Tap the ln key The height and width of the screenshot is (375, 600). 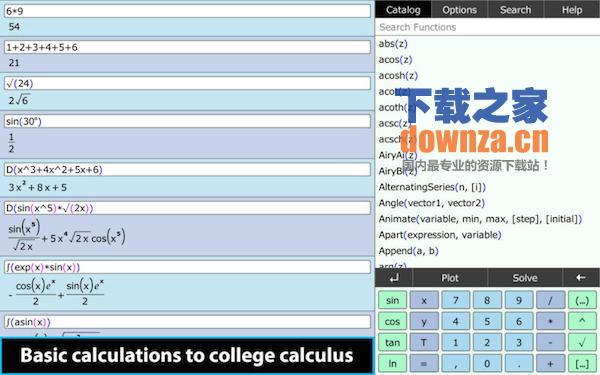pyautogui.click(x=392, y=364)
